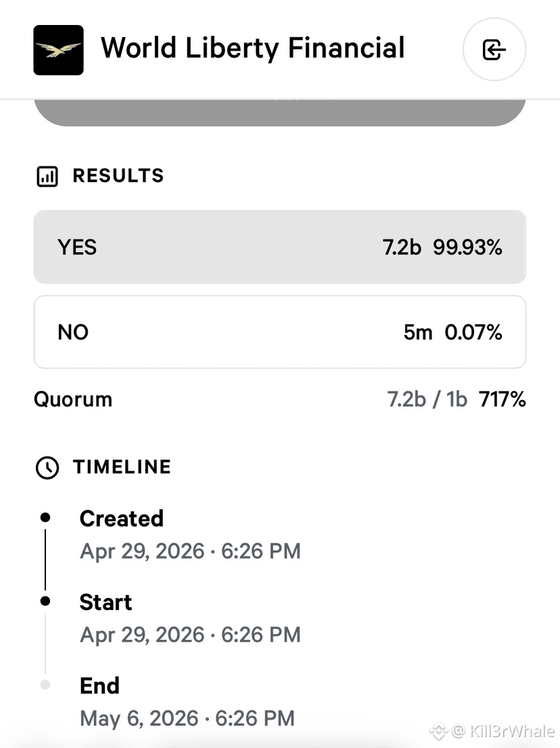Click the Created date Apr 29, 2026

pyautogui.click(x=142, y=551)
